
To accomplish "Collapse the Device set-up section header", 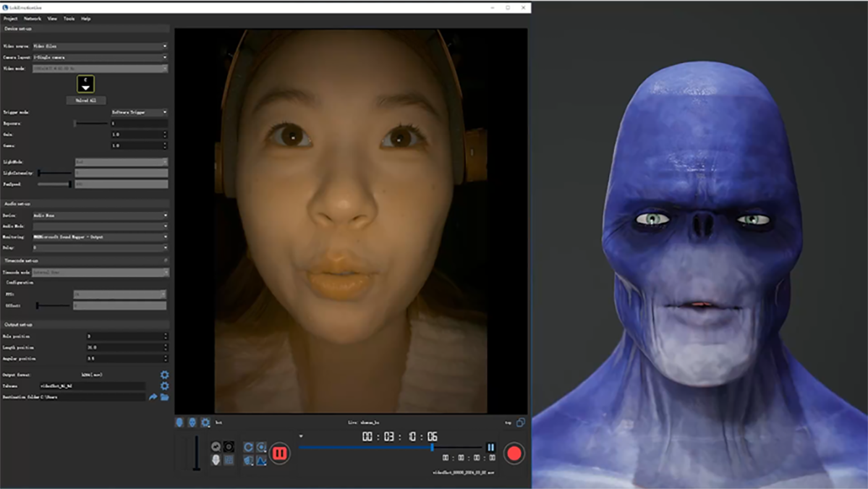I will (86, 29).
